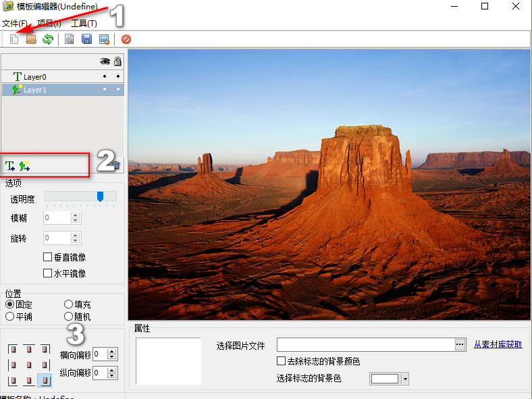
Task: Open a template with the folder icon
Action: point(31,39)
